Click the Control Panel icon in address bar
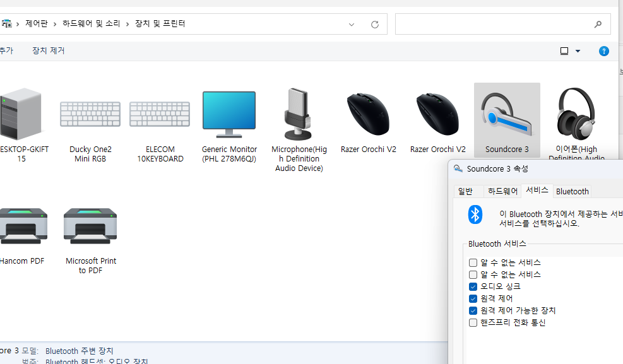 6,24
